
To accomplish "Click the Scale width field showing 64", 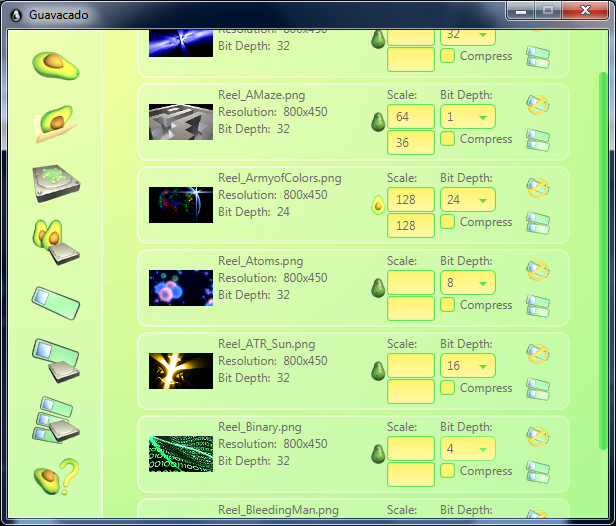I will 411,117.
